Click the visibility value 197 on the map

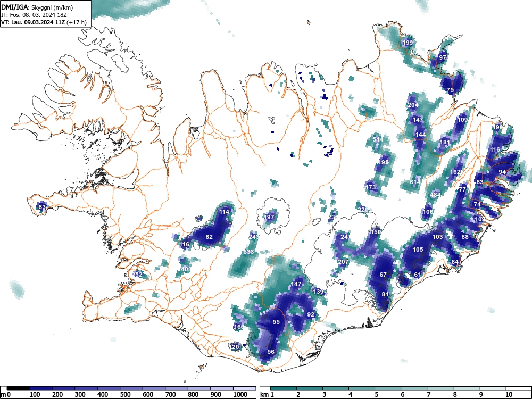(x=269, y=217)
